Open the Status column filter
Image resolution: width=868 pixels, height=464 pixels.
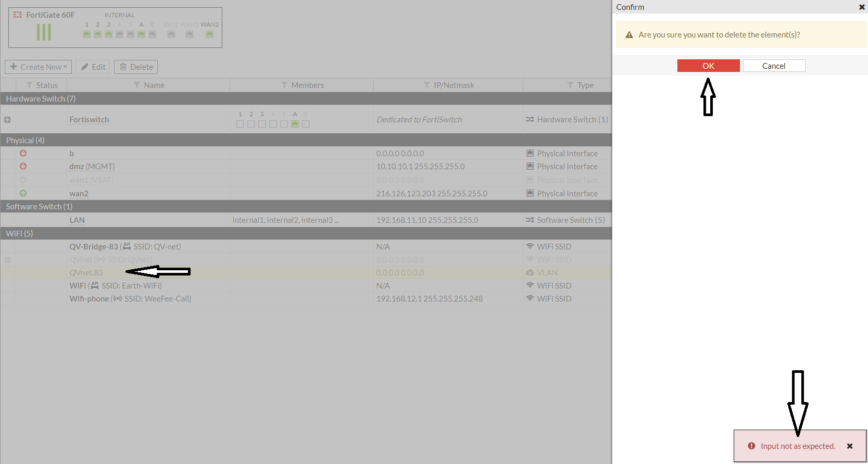point(29,85)
